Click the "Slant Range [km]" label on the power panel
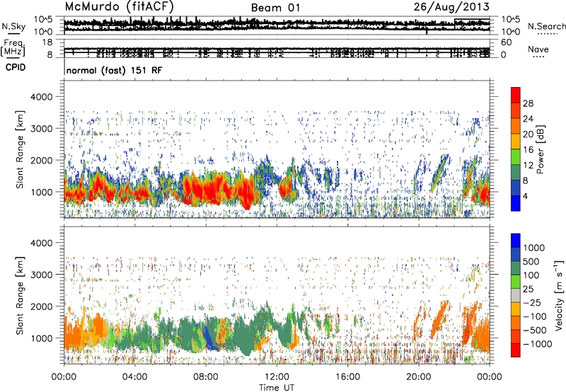Screen dimensions: 566x392 point(20,149)
